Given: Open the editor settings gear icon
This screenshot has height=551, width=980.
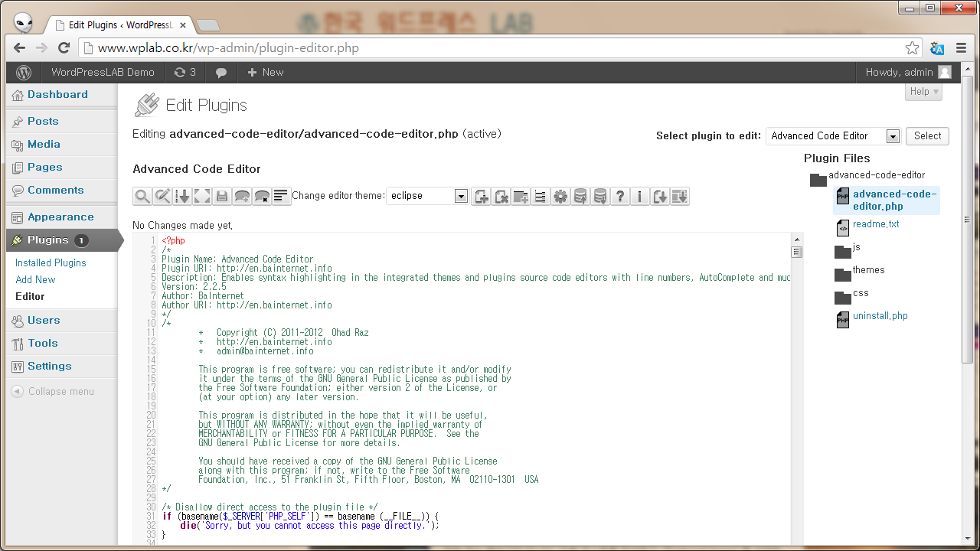Looking at the screenshot, I should (x=560, y=196).
